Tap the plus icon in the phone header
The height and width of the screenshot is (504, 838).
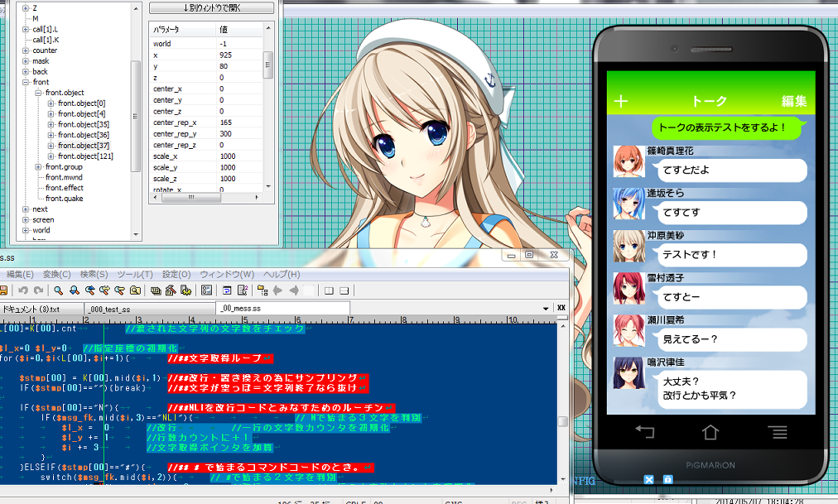621,101
